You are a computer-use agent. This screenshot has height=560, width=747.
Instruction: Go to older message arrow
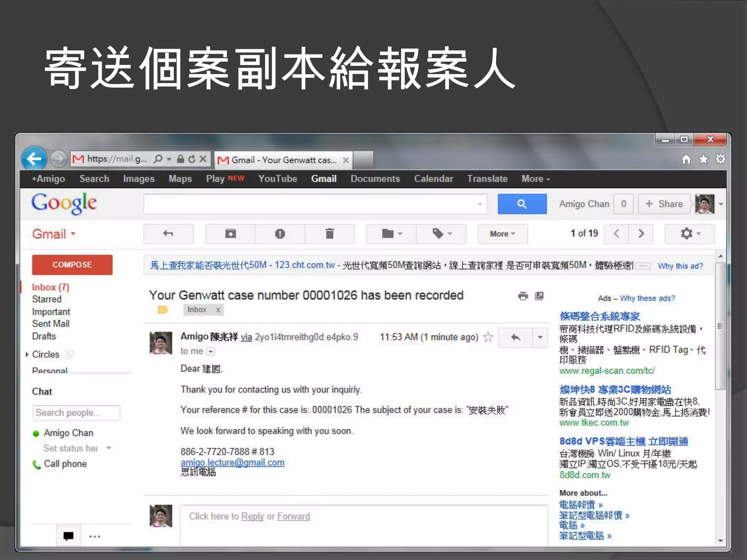pos(641,234)
